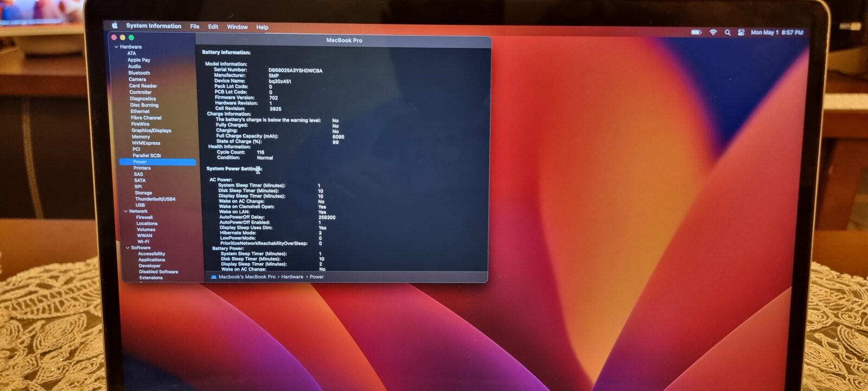Open the File menu
868x391 pixels.
tap(194, 27)
